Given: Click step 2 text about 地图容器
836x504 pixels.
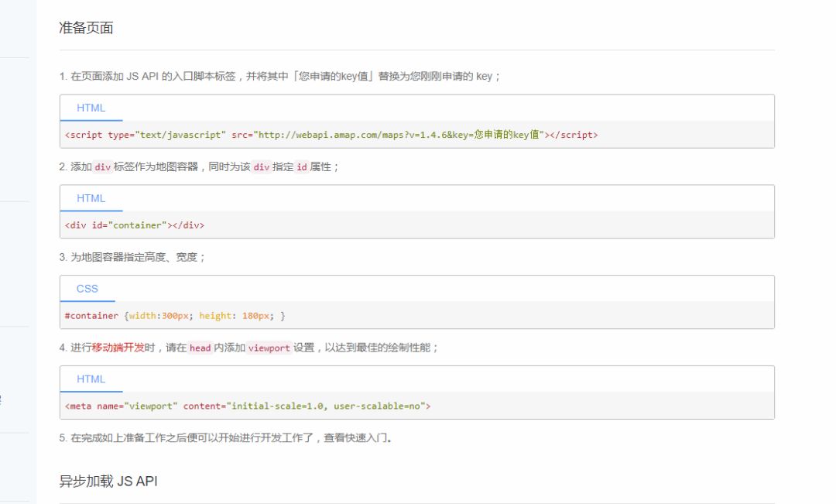Looking at the screenshot, I should click(x=199, y=167).
